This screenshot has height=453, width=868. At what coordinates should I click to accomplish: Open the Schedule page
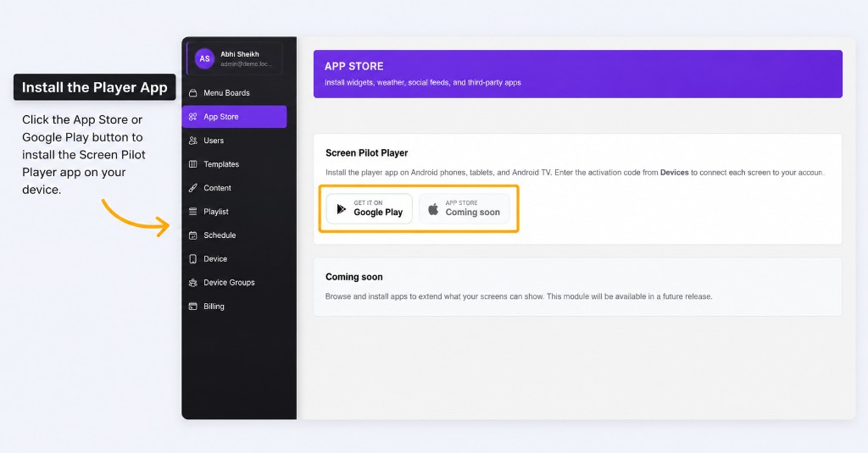tap(234, 235)
